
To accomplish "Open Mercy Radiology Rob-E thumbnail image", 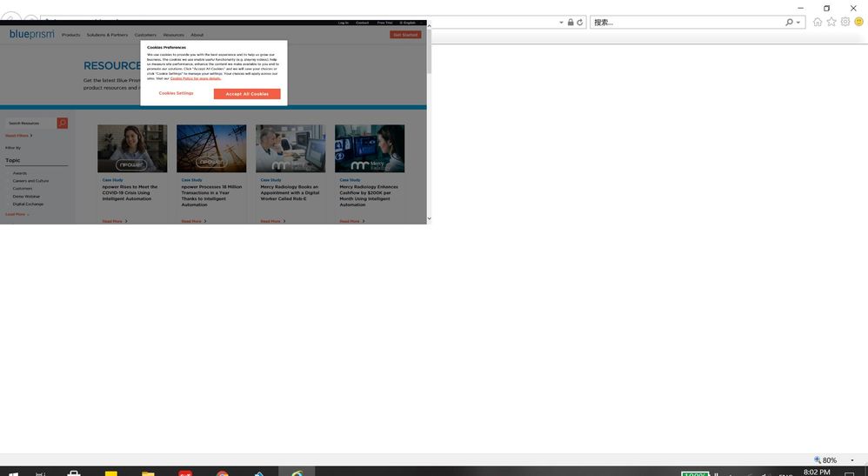I will coord(290,149).
